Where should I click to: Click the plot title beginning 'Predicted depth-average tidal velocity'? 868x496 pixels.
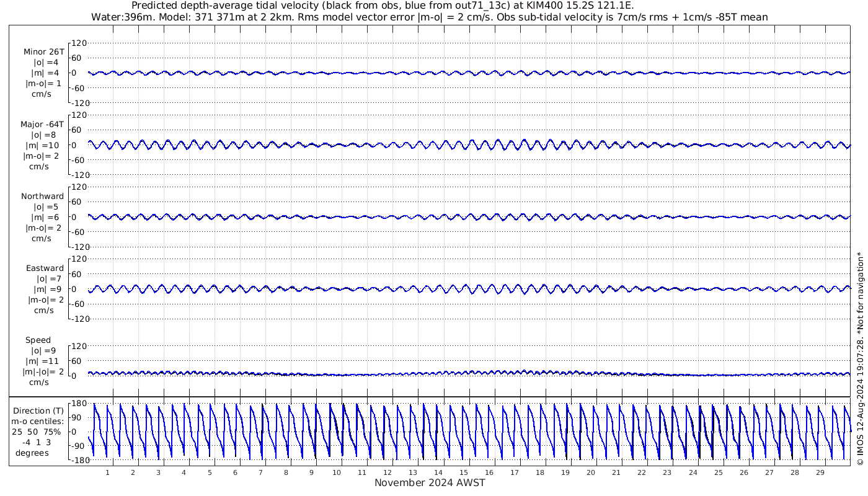click(383, 6)
